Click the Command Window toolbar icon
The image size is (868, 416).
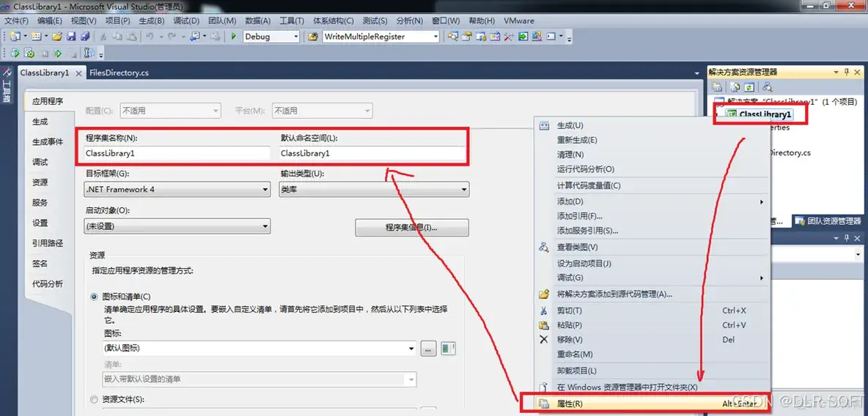pos(551,37)
